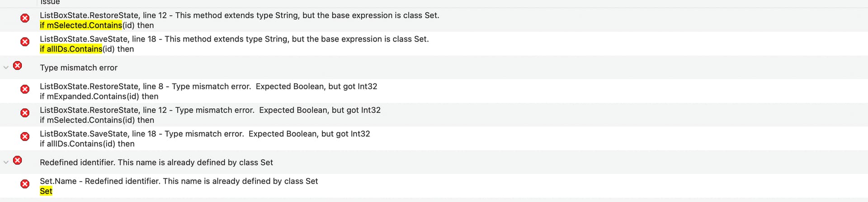Open highlighted code 'if mSelected.Contains'
This screenshot has height=202, width=868.
point(81,25)
